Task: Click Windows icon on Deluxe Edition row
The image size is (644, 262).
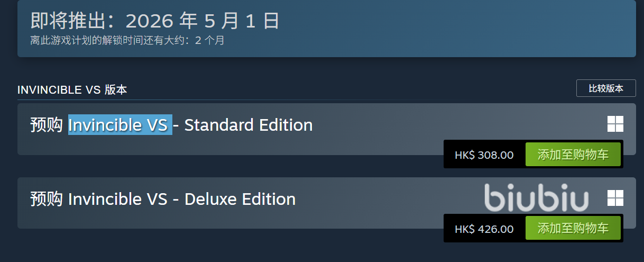Action: [615, 198]
